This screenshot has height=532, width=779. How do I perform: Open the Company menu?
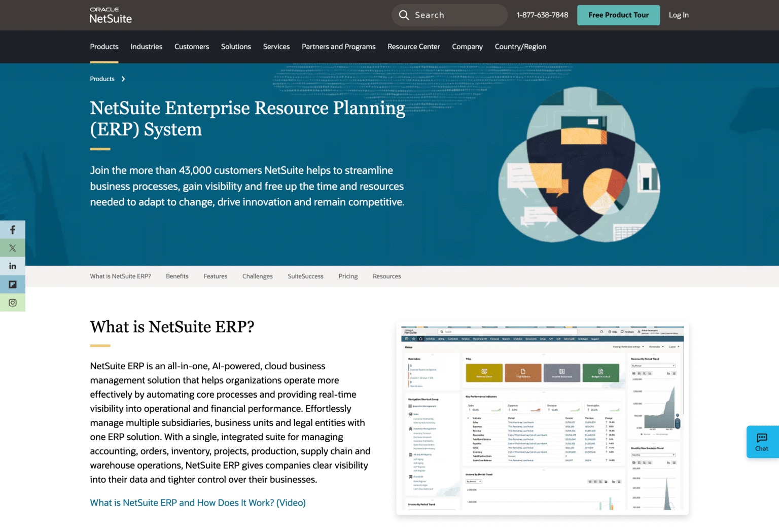(468, 47)
